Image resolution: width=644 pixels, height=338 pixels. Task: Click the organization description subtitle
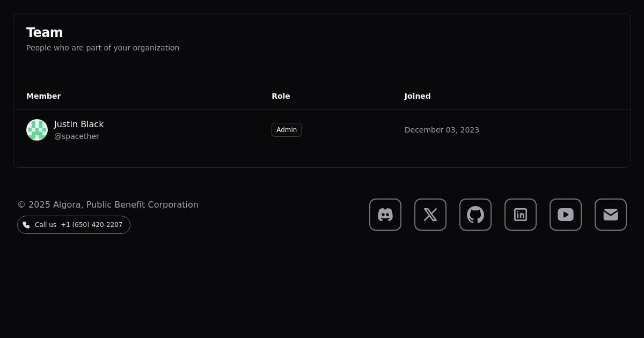tap(103, 48)
